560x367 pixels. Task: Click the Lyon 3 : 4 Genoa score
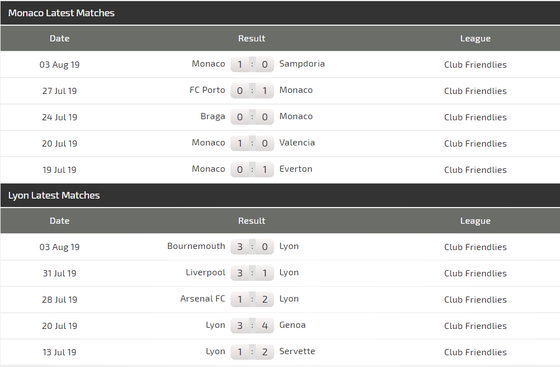coord(252,325)
